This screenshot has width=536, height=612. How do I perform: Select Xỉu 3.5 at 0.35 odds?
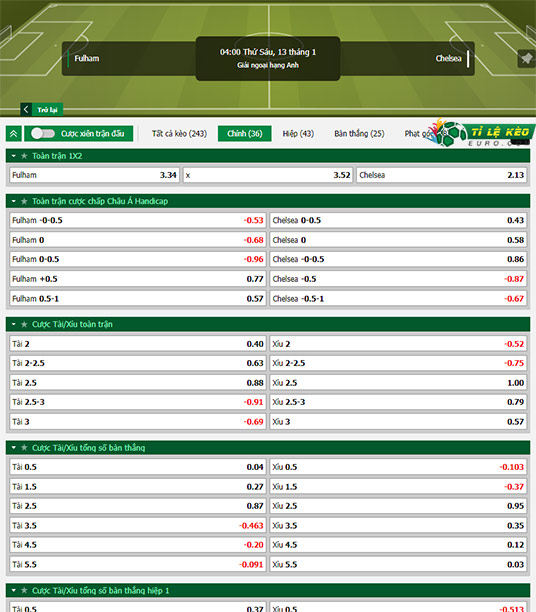(x=398, y=526)
